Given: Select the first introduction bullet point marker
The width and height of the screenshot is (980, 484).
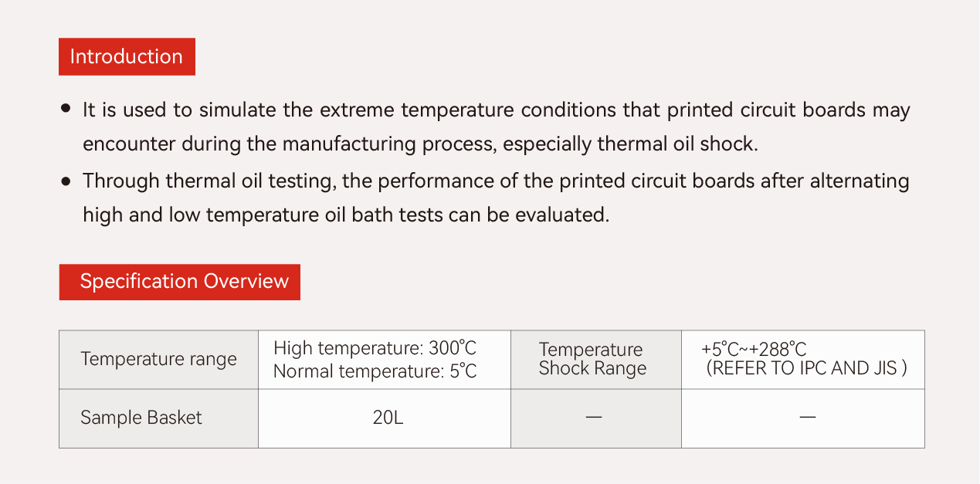Looking at the screenshot, I should 66,109.
